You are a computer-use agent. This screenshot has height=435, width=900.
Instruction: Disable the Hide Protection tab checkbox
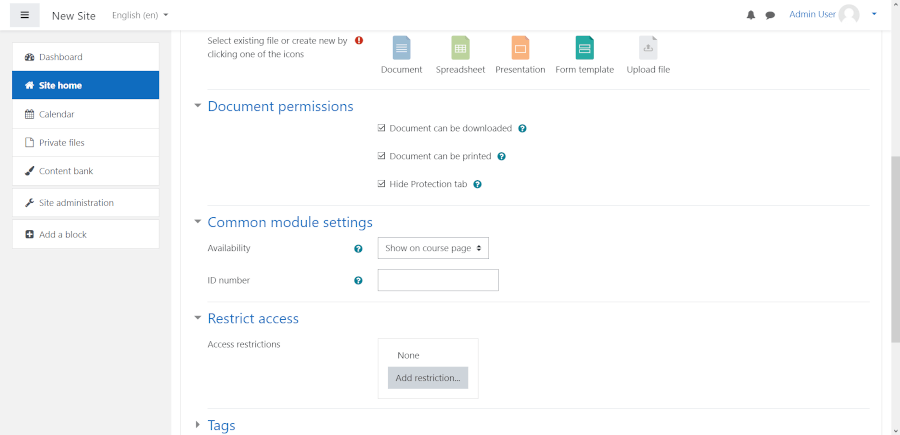[382, 184]
